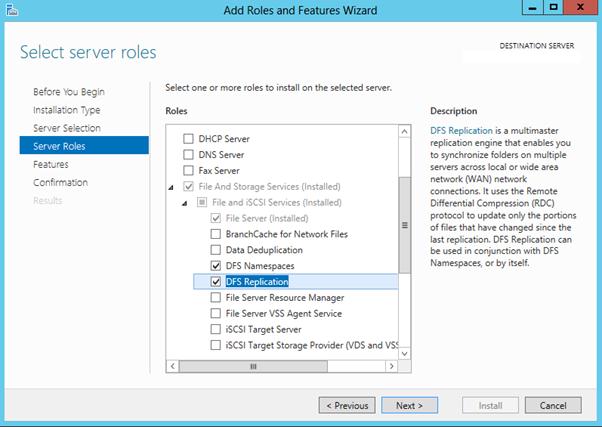Viewport: 602px width, 427px height.
Task: Click the Next button
Action: [409, 405]
